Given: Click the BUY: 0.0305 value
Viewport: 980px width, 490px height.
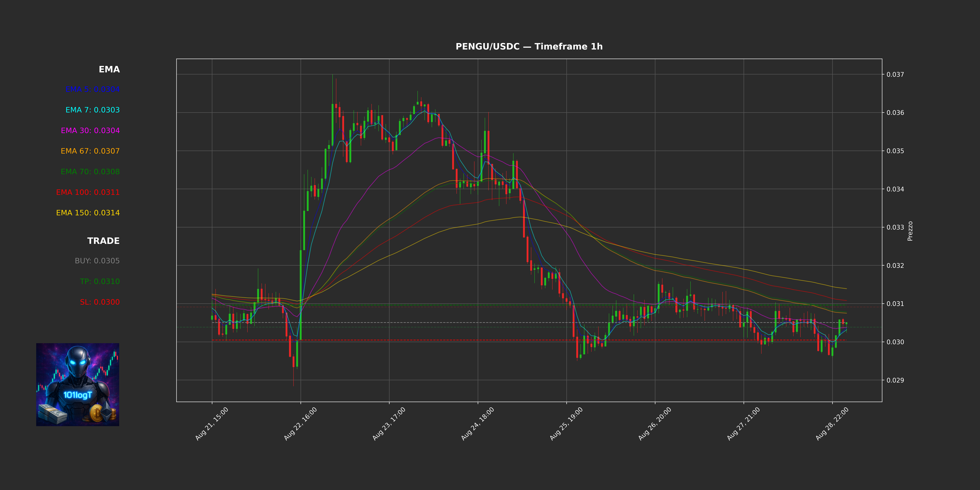Looking at the screenshot, I should (x=97, y=261).
